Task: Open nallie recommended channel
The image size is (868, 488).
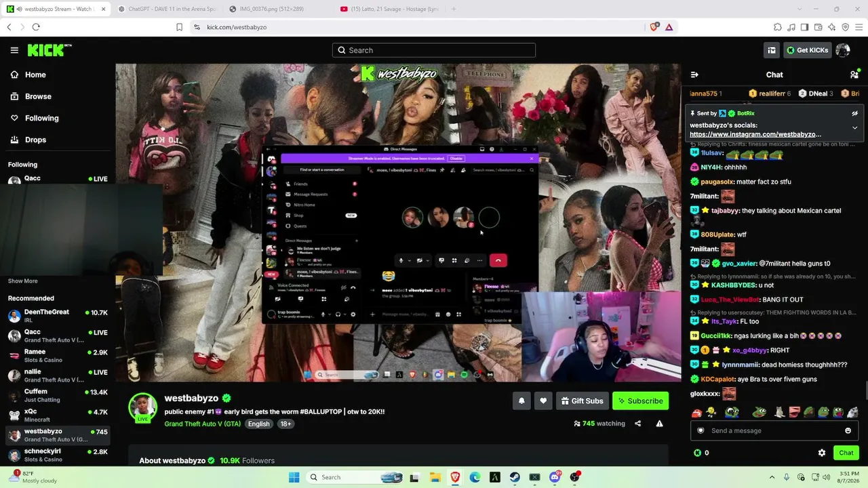Action: pos(57,375)
